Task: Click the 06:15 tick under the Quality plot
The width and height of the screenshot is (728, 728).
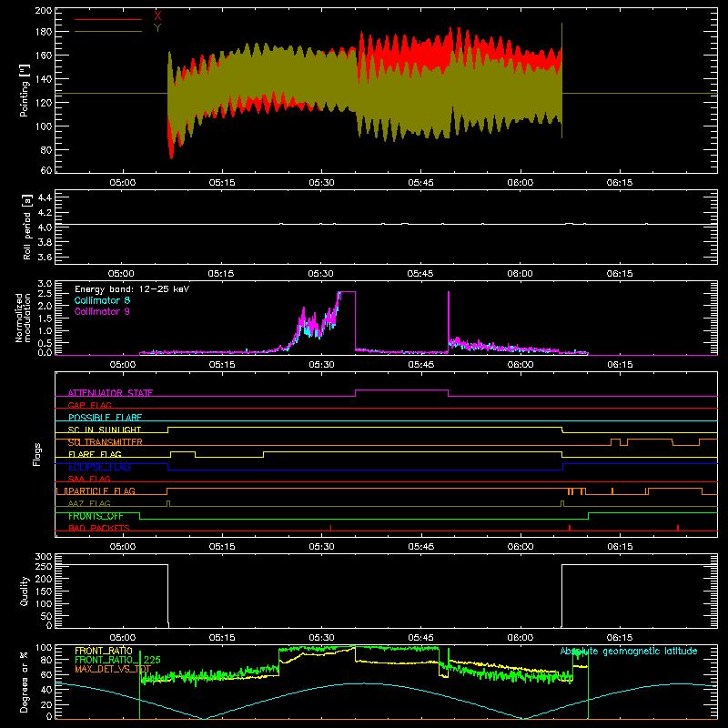Action: click(x=620, y=638)
